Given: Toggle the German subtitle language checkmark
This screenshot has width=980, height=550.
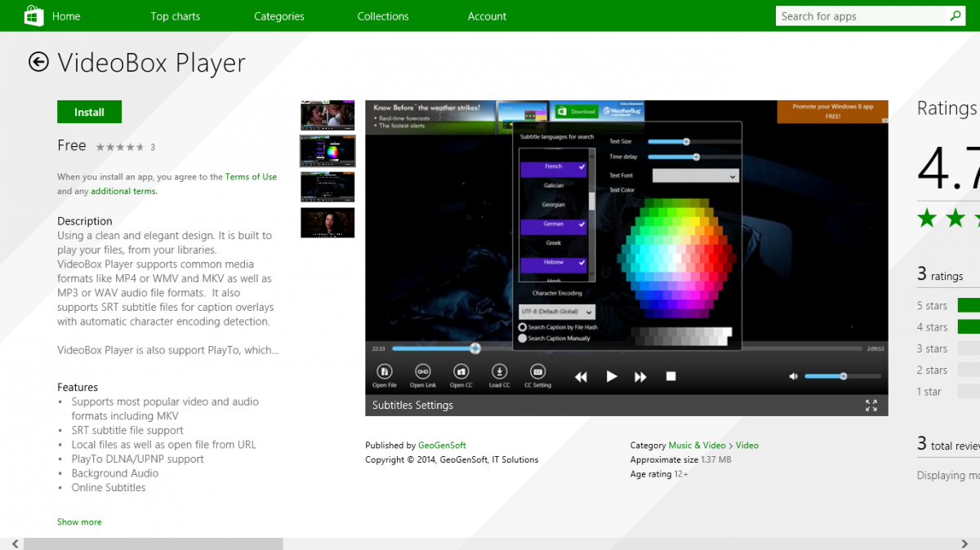Looking at the screenshot, I should (581, 224).
